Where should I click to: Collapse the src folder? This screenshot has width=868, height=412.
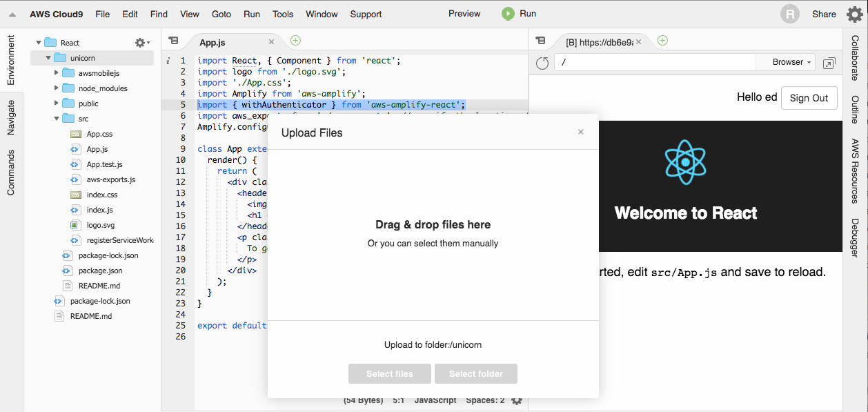click(57, 119)
